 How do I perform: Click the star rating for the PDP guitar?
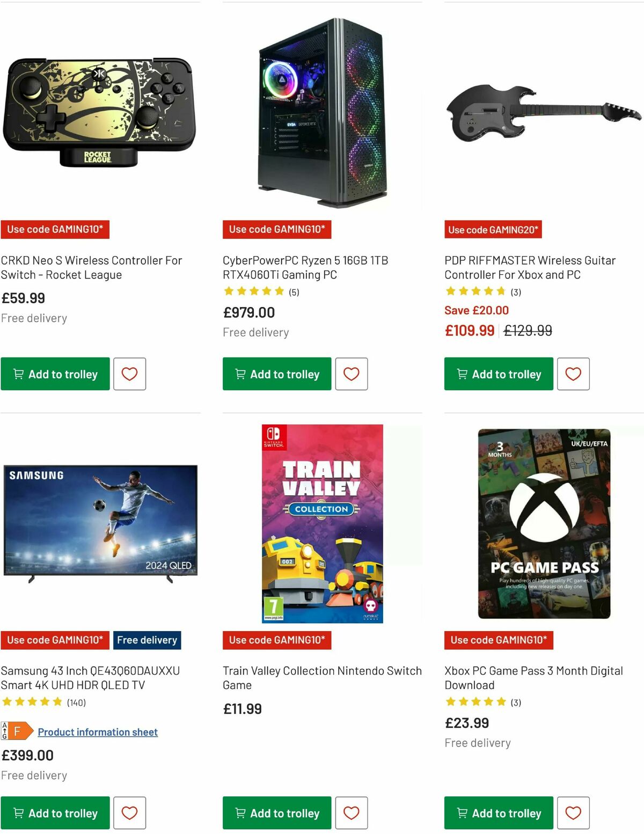point(475,291)
